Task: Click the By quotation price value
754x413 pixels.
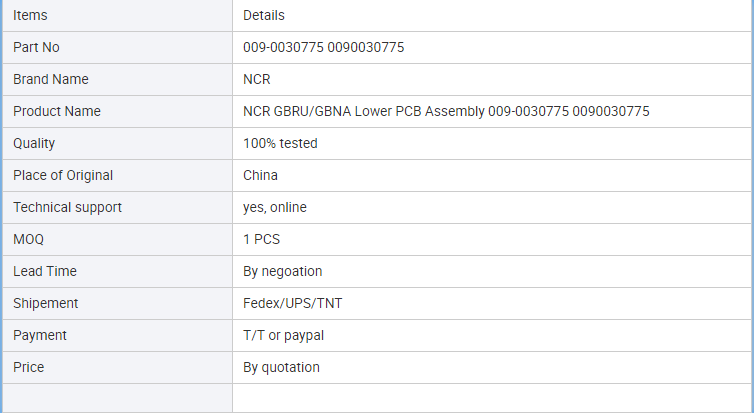Action: [281, 367]
